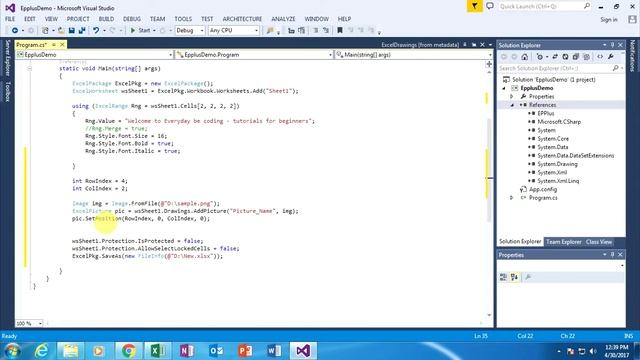The height and width of the screenshot is (360, 640).
Task: Toggle a bookmark with the bookmark icon
Action: point(340,31)
